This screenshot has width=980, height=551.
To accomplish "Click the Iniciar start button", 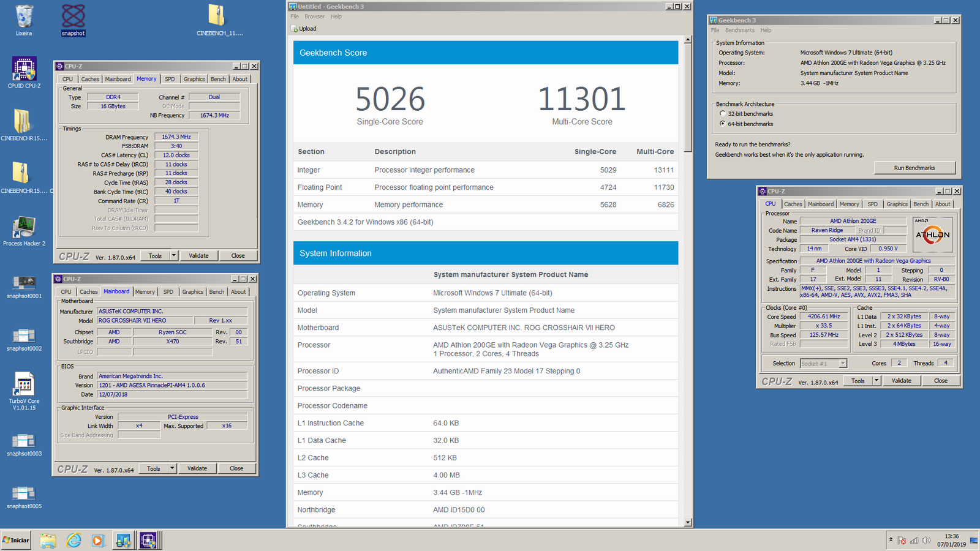I will (x=16, y=540).
